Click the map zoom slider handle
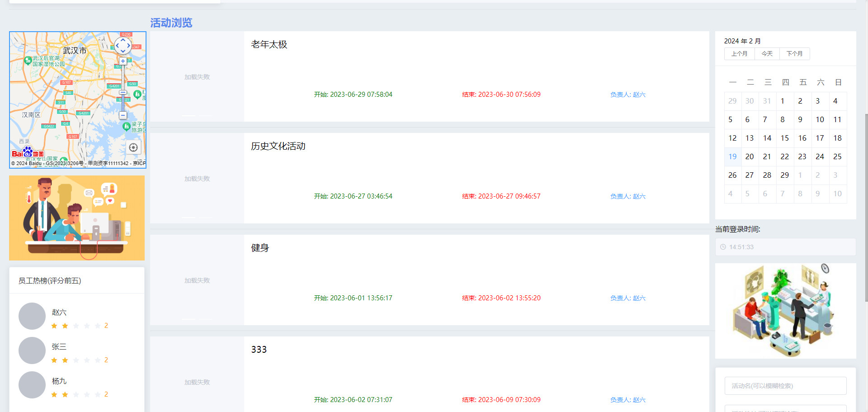This screenshot has width=868, height=412. (123, 93)
